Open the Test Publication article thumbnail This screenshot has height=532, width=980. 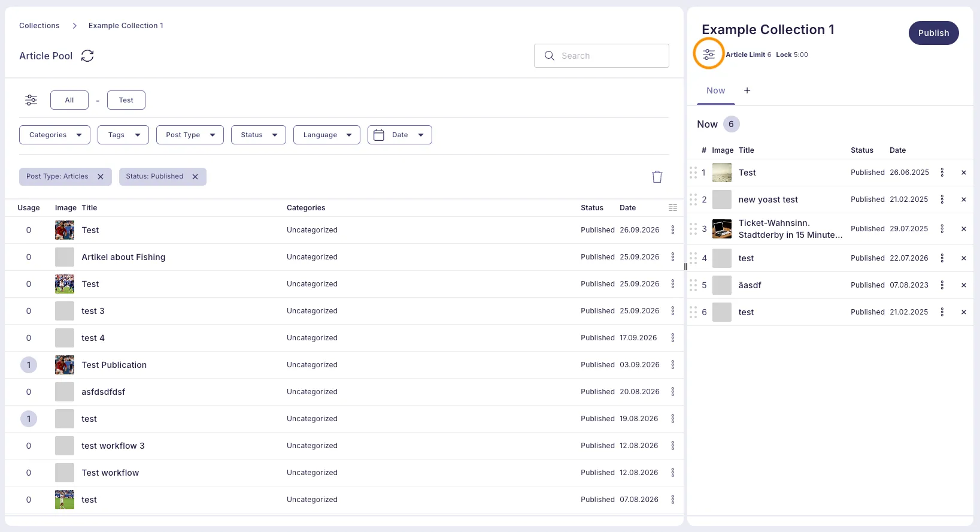[65, 365]
